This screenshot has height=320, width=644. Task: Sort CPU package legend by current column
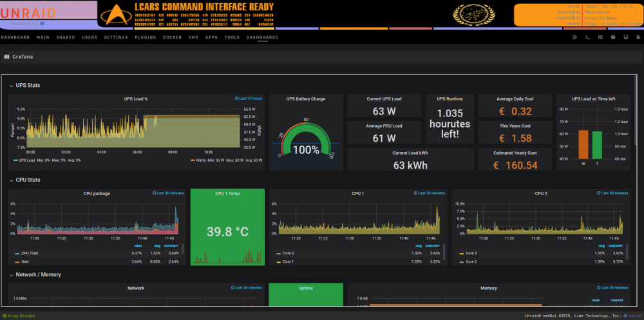(172, 246)
